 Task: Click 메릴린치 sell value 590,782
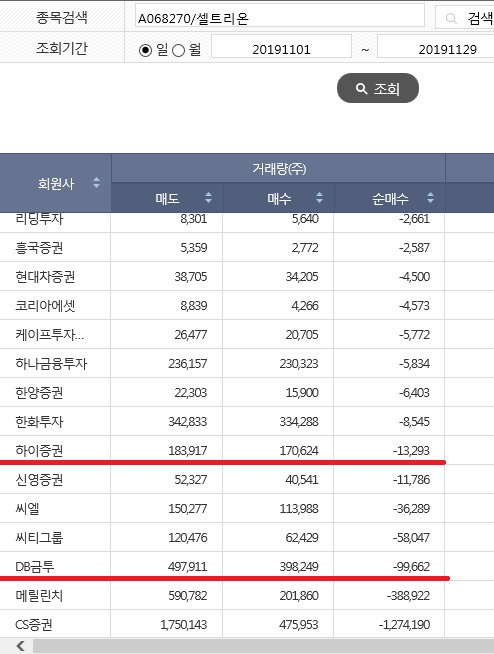188,596
